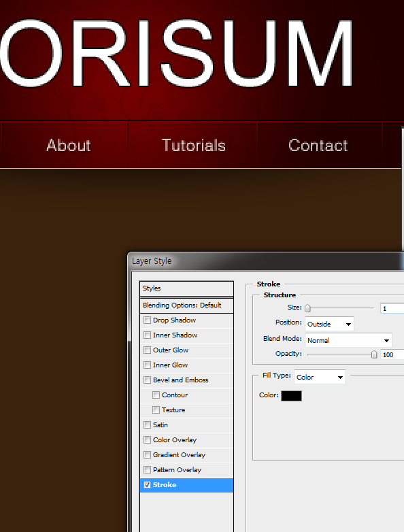Select the highlighted Stroke row label
This screenshot has height=532, width=404.
[165, 484]
